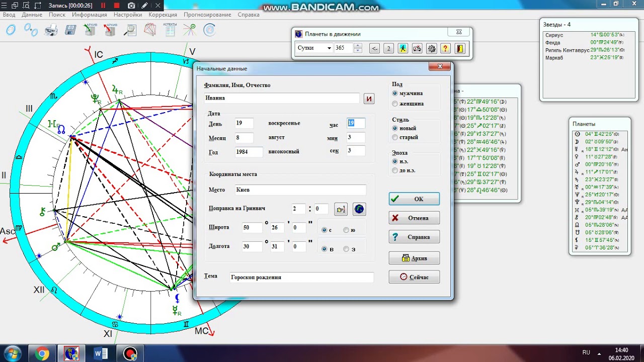Open the magnifier search toolbar icon
This screenshot has height=362, width=644.
click(130, 30)
